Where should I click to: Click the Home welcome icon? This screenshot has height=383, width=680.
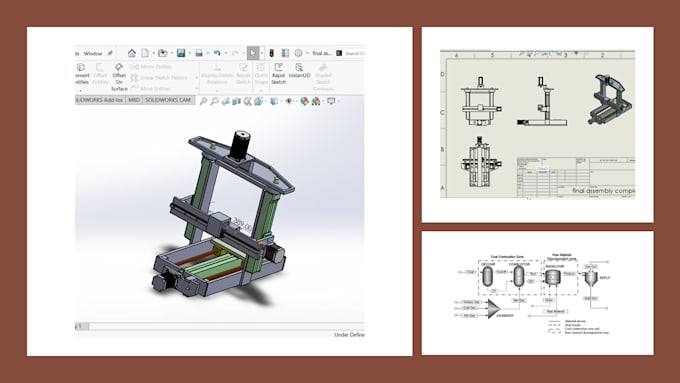click(131, 53)
